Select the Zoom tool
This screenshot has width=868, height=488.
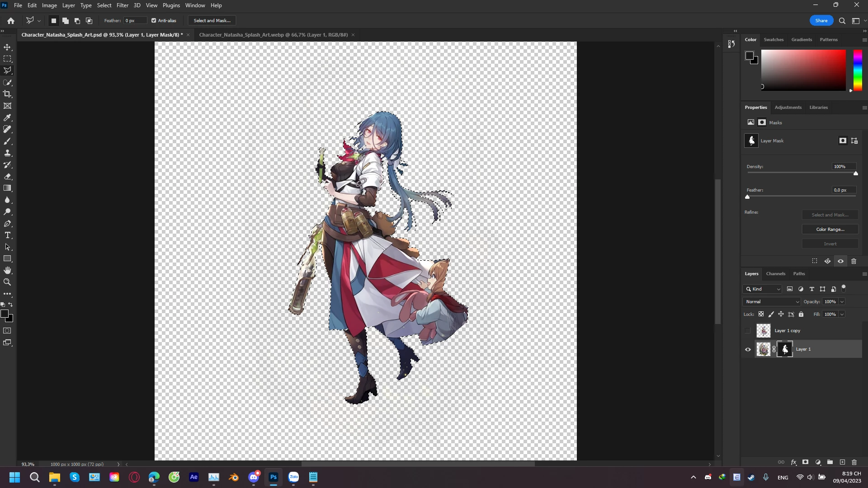click(8, 282)
